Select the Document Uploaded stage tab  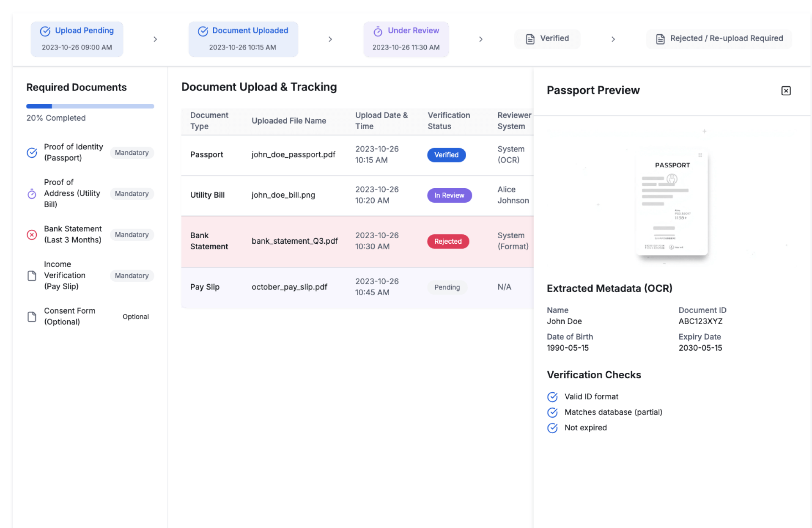243,39
